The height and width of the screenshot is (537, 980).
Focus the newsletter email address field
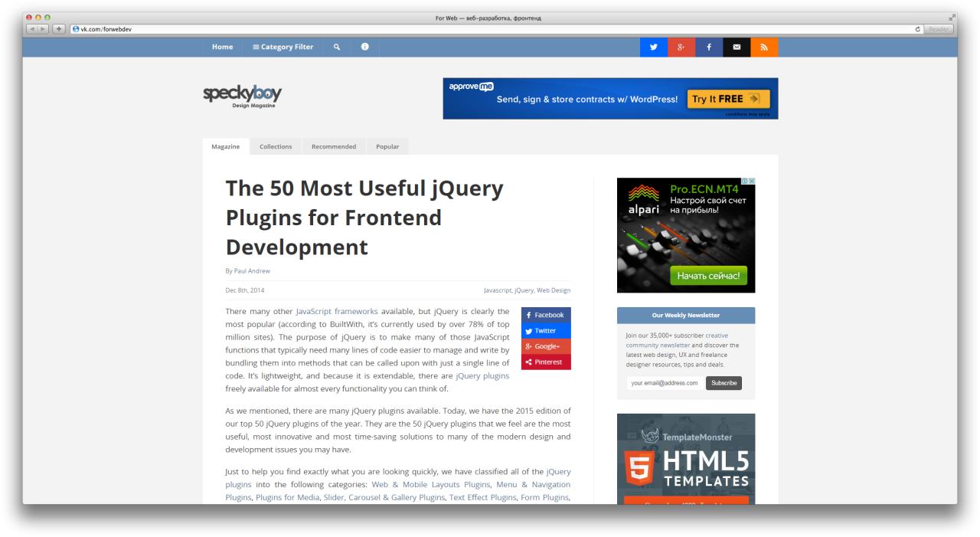[665, 383]
